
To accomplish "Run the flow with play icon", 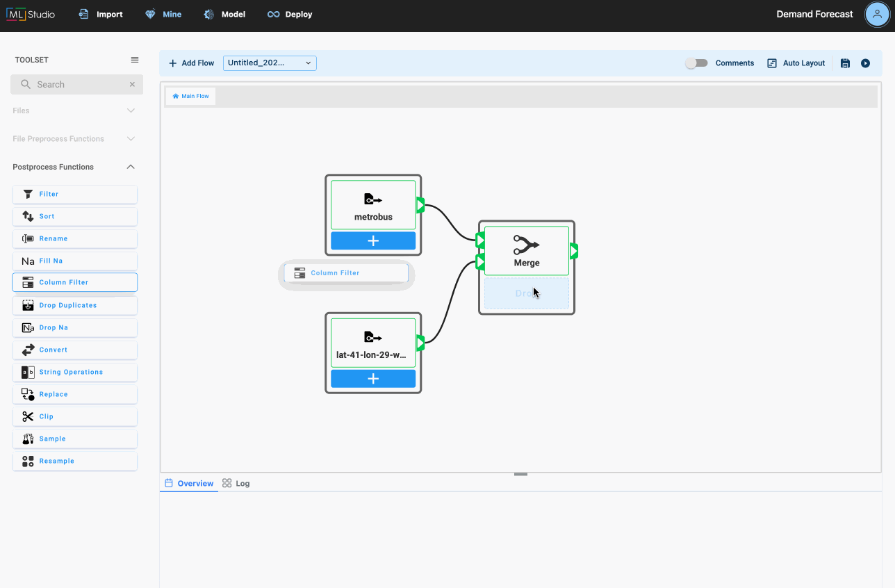I will (x=866, y=63).
